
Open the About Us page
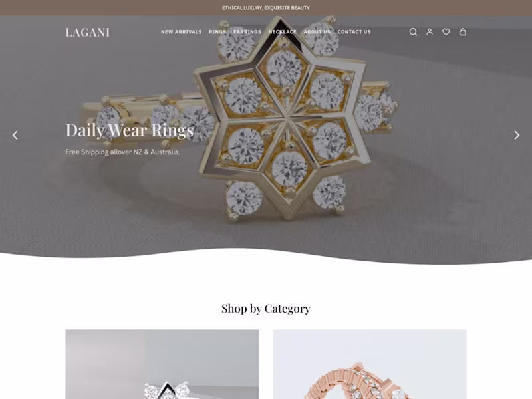(317, 32)
